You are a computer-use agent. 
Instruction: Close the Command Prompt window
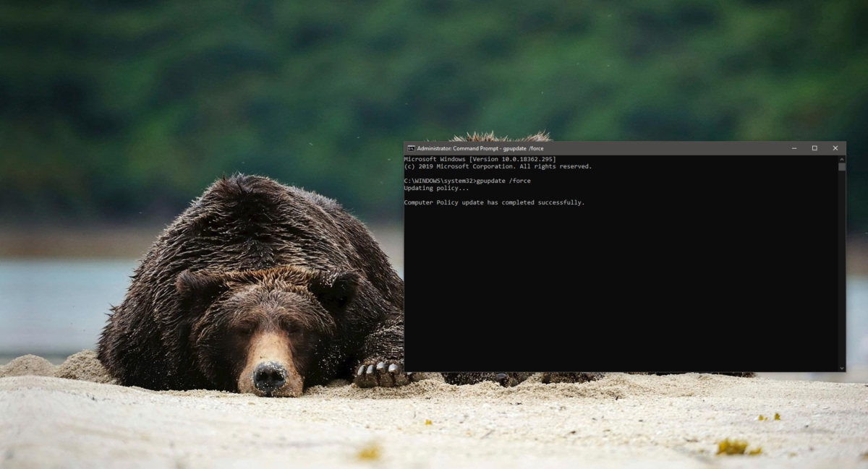835,148
